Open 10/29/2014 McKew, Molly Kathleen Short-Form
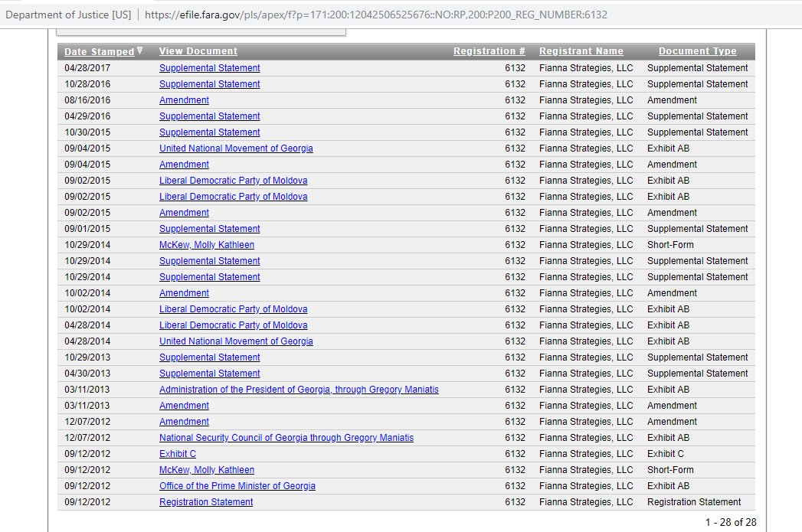 click(x=207, y=245)
